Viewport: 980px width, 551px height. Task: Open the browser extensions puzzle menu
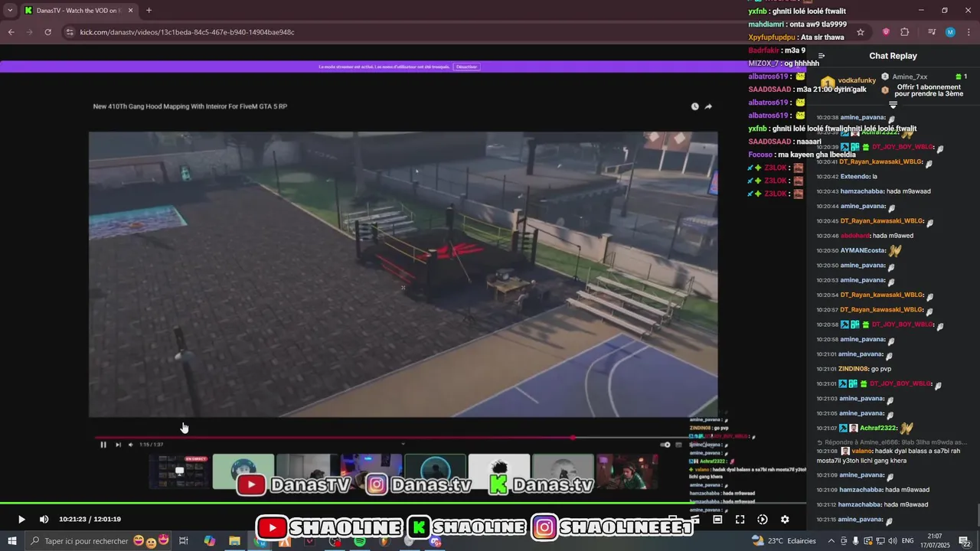pyautogui.click(x=904, y=32)
